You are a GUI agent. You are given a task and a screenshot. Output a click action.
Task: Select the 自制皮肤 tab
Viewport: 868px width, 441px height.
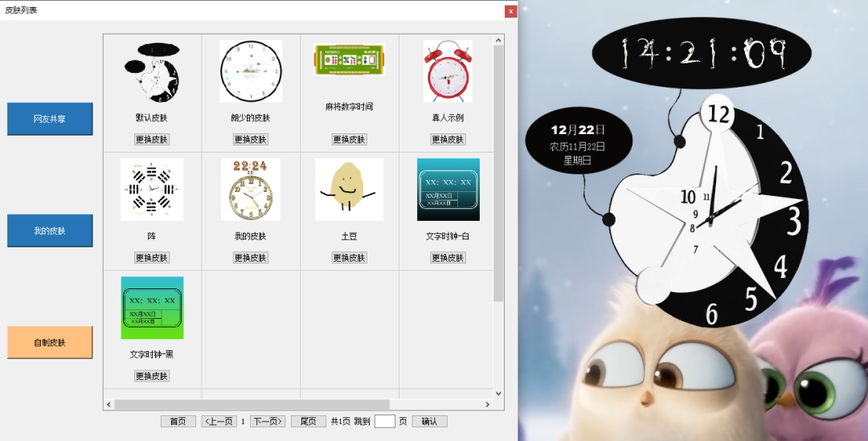coord(50,342)
